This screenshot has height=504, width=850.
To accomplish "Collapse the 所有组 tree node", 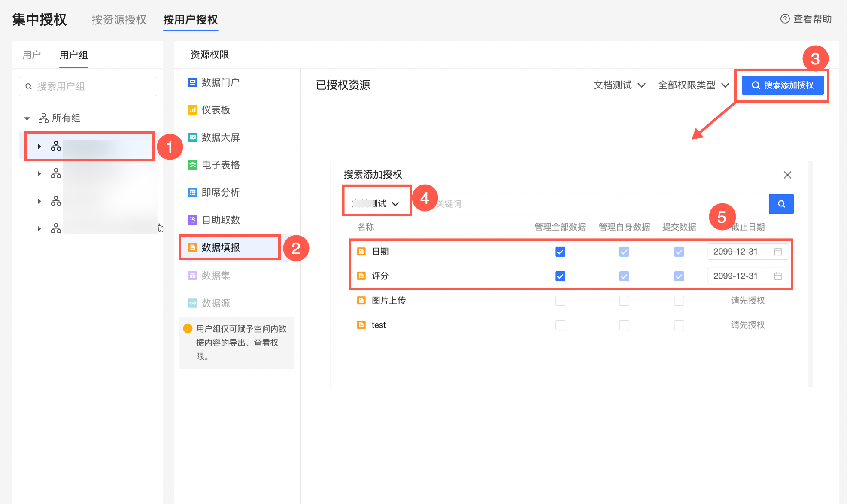I will click(27, 118).
